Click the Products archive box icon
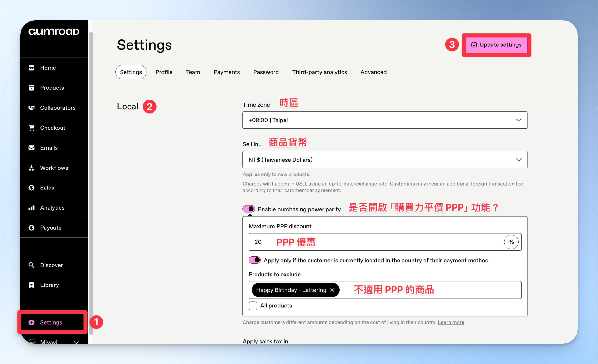Screen dimensions: 598x364 (x=32, y=88)
